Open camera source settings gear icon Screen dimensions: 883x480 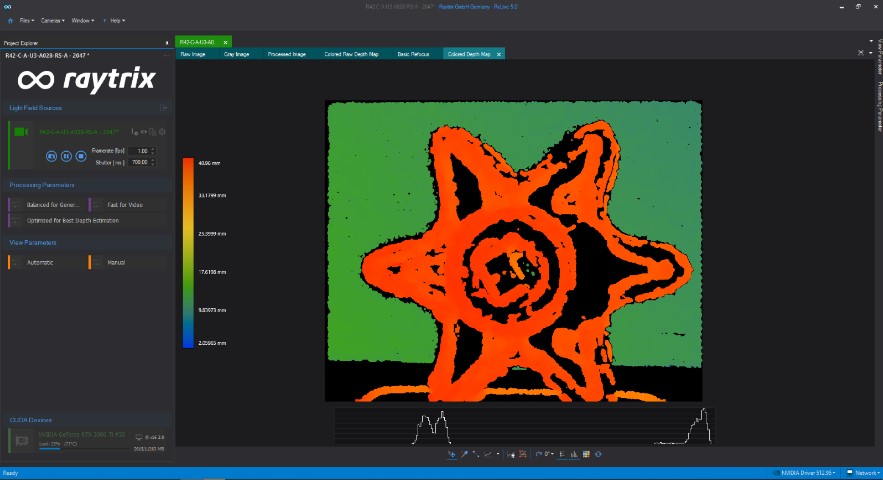[162, 132]
